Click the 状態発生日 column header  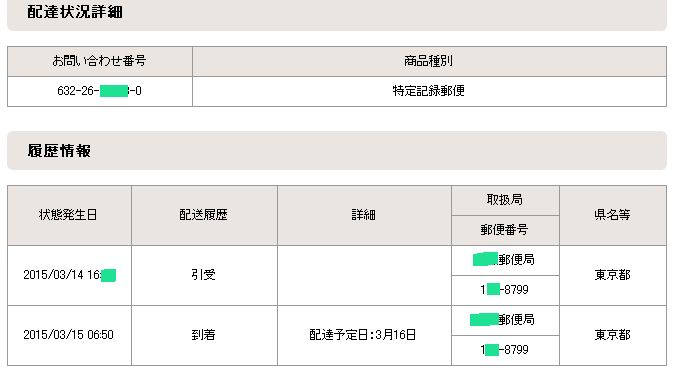pos(69,215)
